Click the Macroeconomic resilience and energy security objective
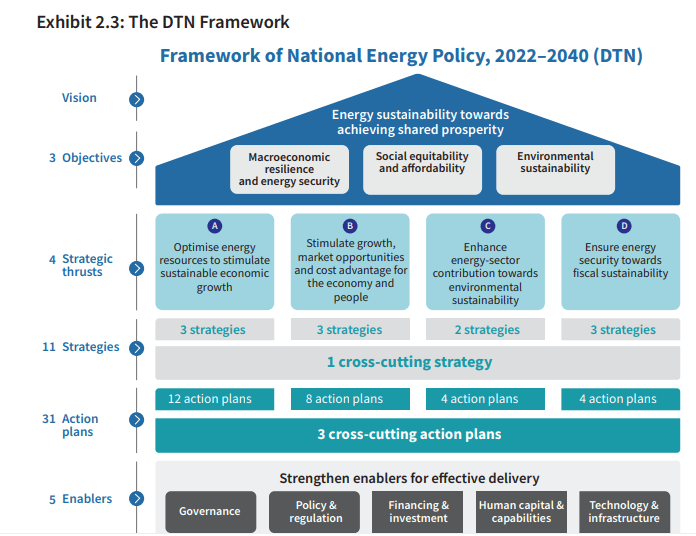This screenshot has height=536, width=696. 289,169
